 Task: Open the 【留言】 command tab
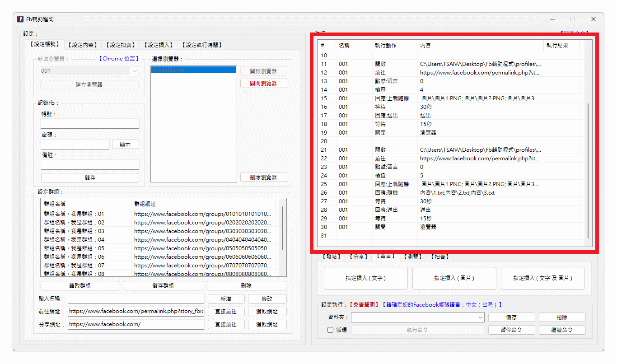click(x=385, y=256)
